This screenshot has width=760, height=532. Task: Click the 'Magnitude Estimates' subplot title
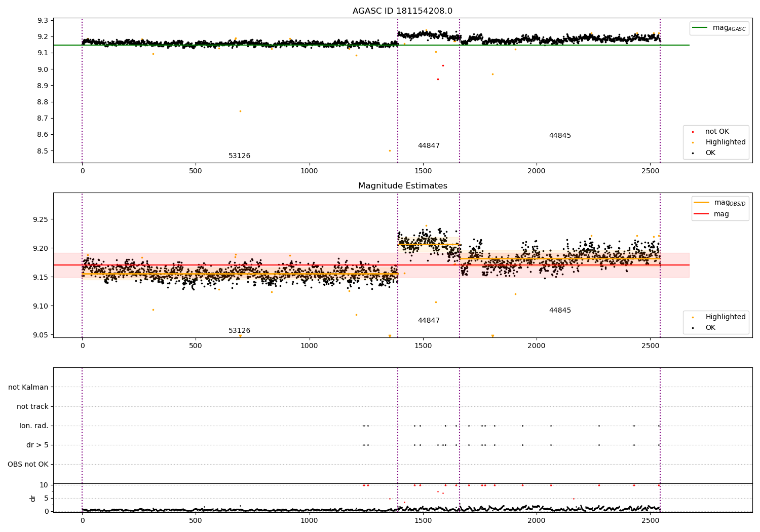coord(402,186)
